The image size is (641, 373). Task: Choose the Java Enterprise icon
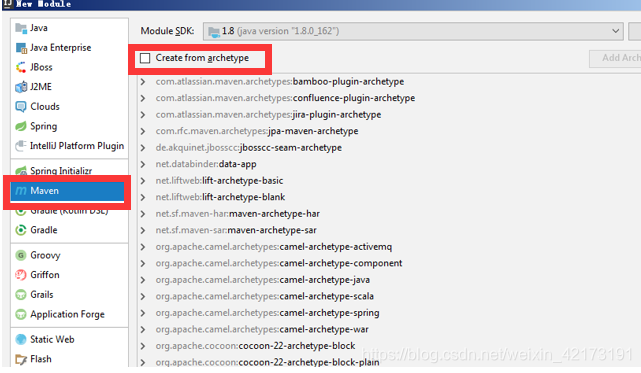click(x=21, y=48)
